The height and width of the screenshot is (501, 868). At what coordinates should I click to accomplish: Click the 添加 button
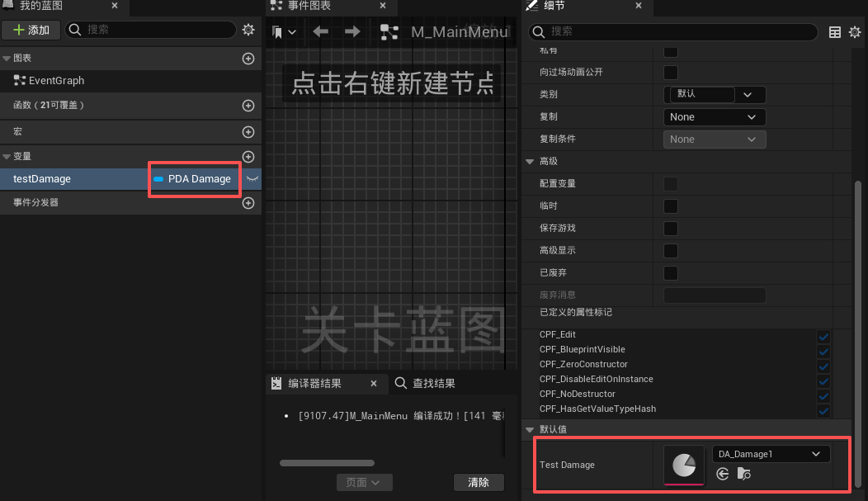click(31, 30)
